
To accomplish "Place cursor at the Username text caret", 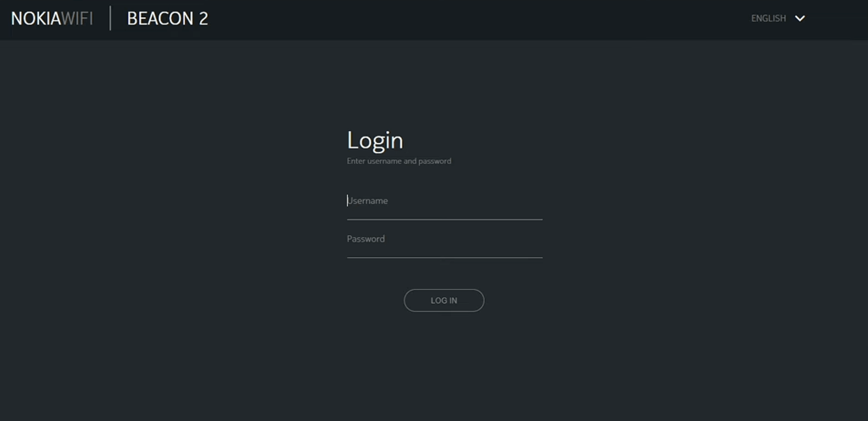I will tap(348, 201).
